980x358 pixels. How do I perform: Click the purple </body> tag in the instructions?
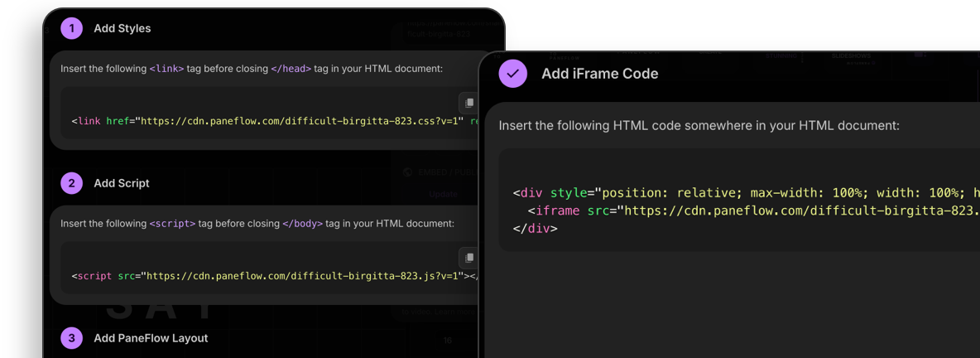pos(302,223)
